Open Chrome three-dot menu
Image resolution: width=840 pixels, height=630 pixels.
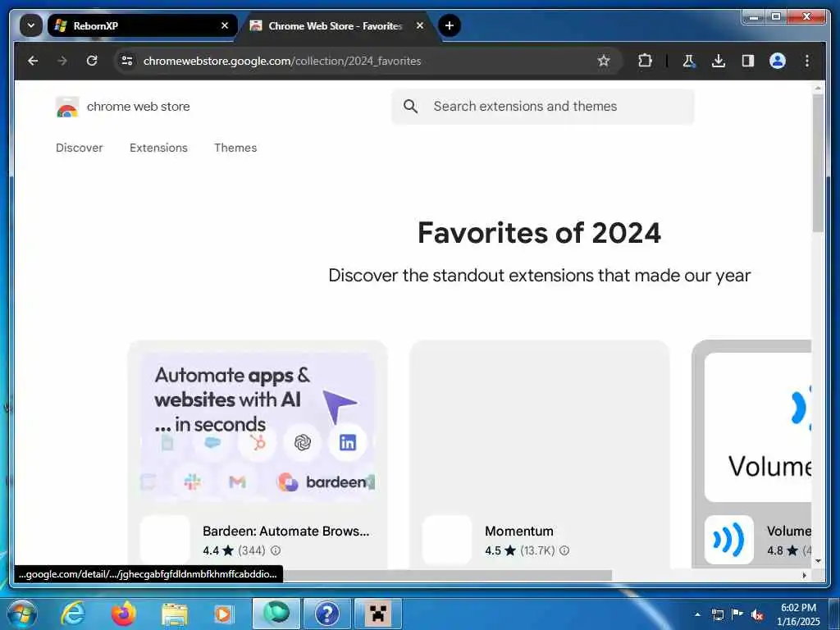(x=807, y=61)
